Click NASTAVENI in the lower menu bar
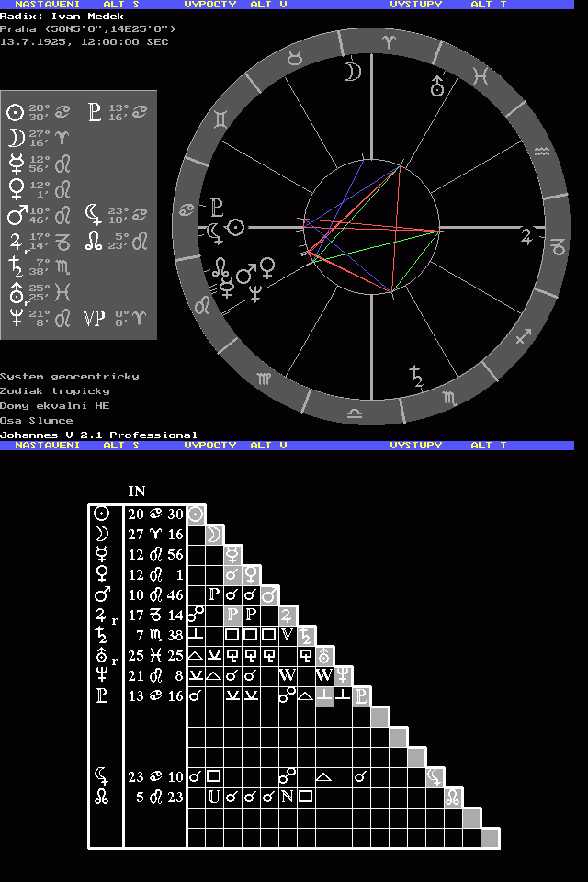Screen dimensions: 588x882 [47, 445]
